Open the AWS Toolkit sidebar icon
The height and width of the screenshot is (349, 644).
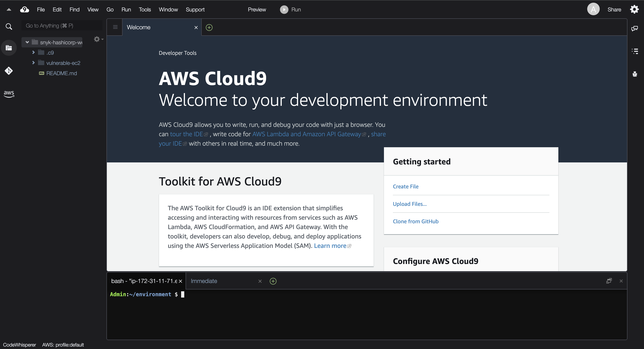tap(9, 94)
